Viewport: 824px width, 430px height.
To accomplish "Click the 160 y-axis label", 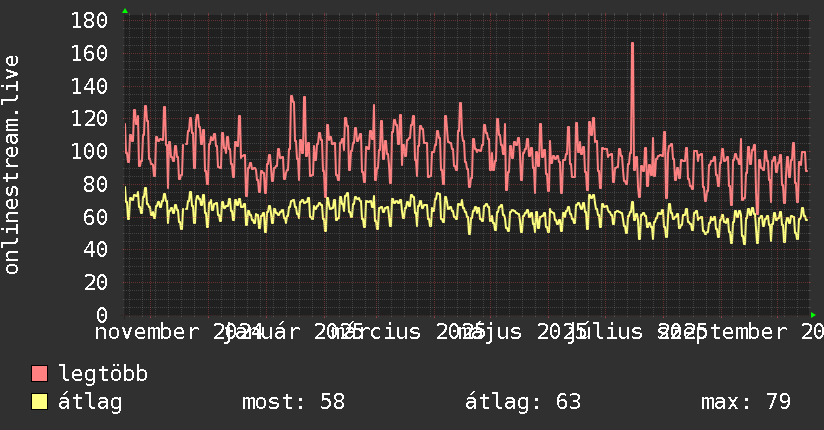I will coord(89,53).
